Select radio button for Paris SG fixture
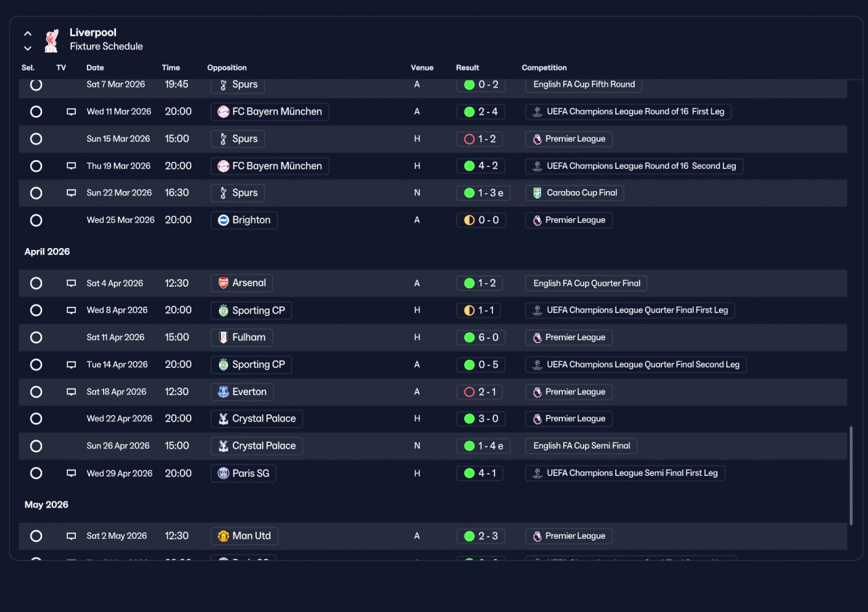 tap(36, 473)
